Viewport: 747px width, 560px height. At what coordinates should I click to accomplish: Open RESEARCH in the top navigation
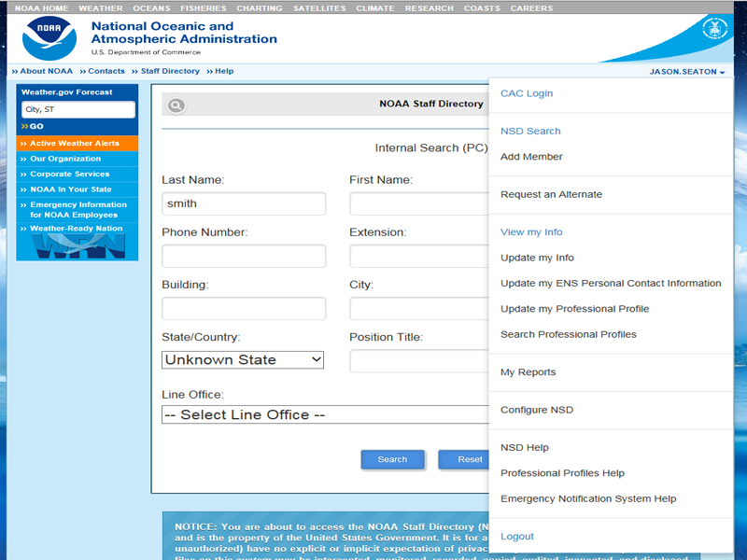pos(430,8)
